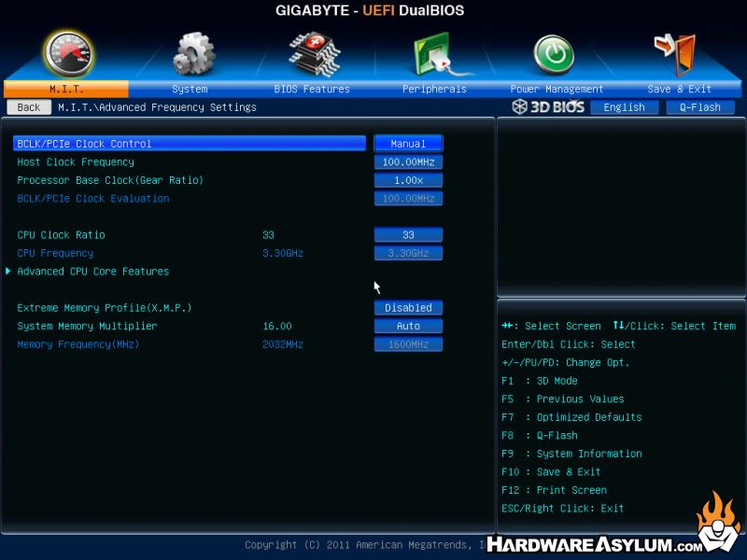747x560 pixels.
Task: Open the X.M.P. Disabled dropdown
Action: pyautogui.click(x=408, y=308)
